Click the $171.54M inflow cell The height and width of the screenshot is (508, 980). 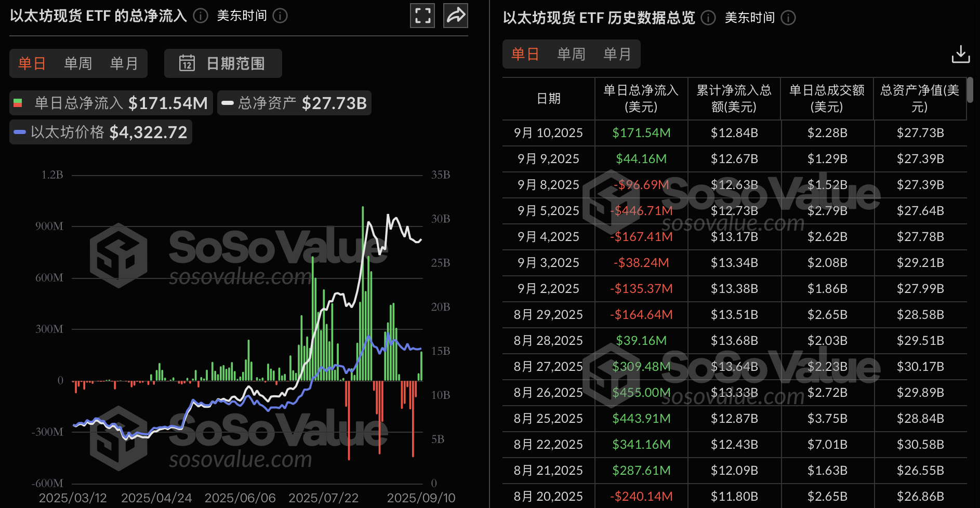point(641,133)
